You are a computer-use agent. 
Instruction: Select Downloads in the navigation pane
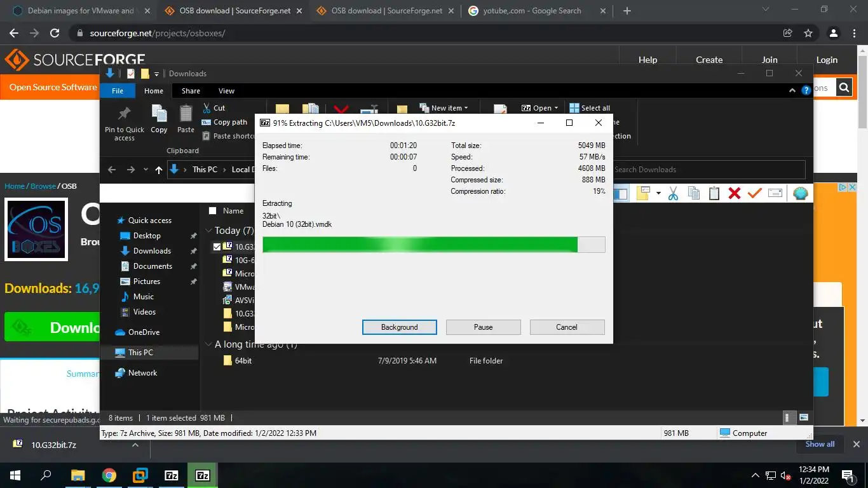152,251
